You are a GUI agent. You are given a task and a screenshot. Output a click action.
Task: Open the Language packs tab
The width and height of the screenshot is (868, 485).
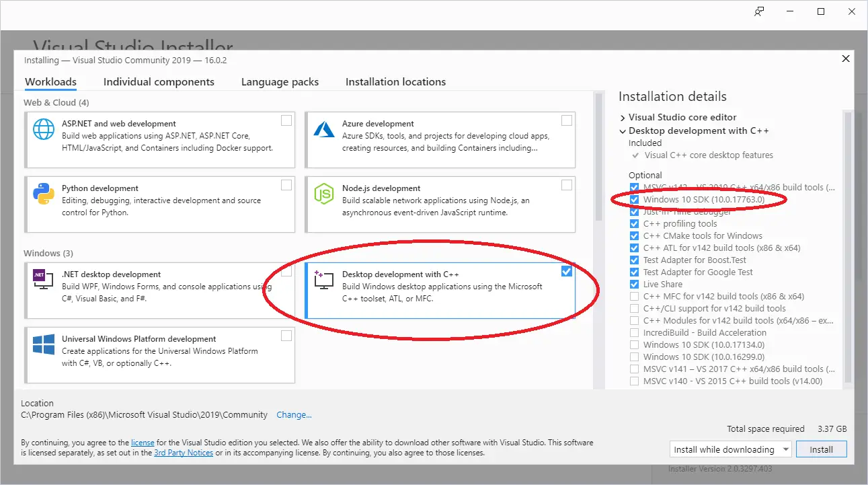(x=280, y=81)
